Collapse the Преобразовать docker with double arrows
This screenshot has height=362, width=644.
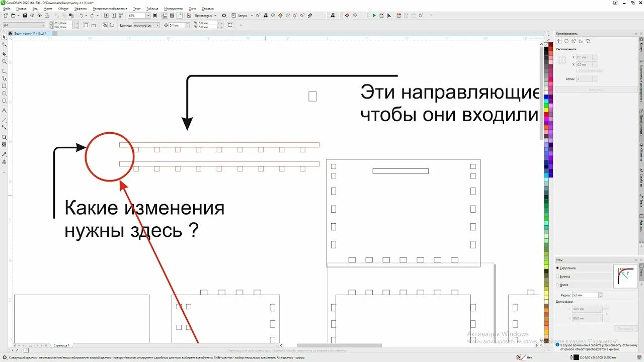(635, 33)
